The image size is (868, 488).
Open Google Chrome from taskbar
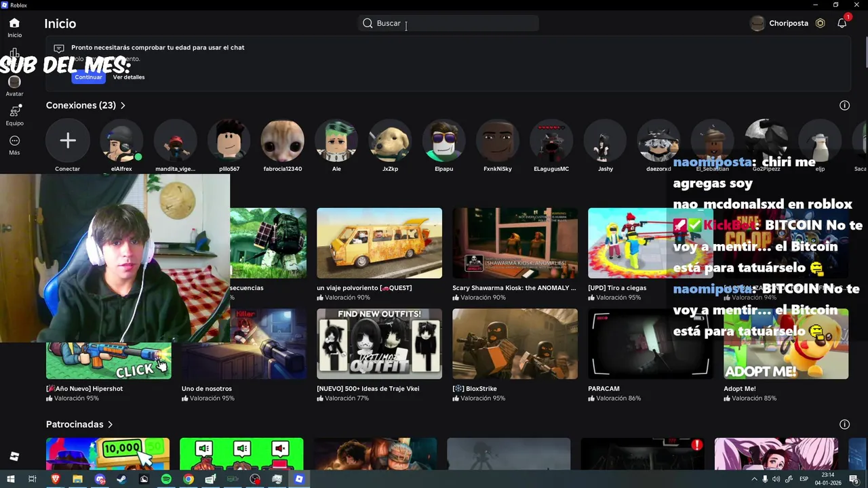pyautogui.click(x=189, y=479)
